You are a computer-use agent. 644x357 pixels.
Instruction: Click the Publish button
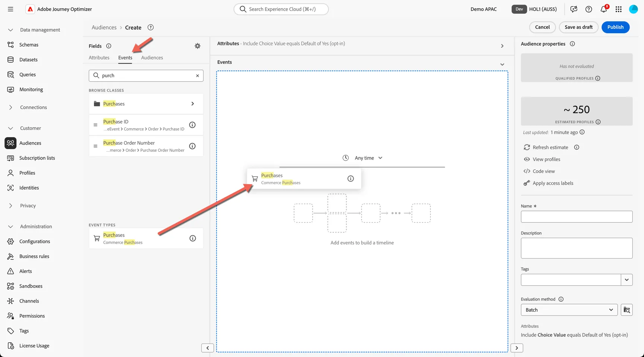(x=615, y=27)
